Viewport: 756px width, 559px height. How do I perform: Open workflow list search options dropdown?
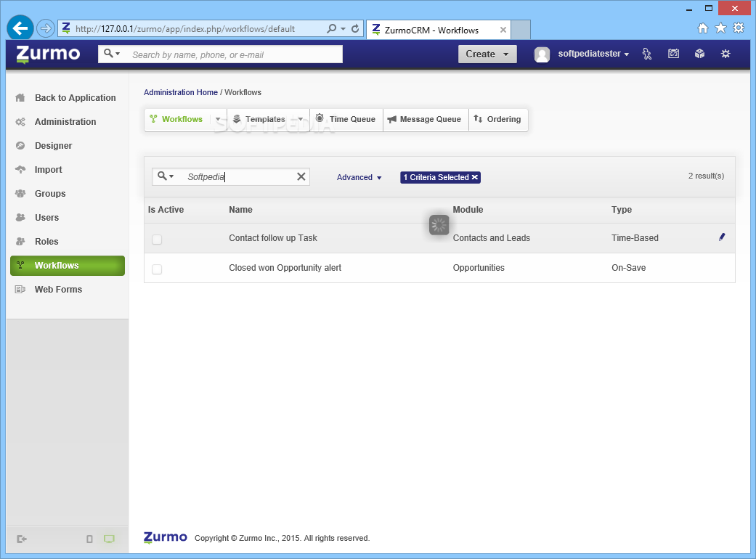(x=166, y=176)
